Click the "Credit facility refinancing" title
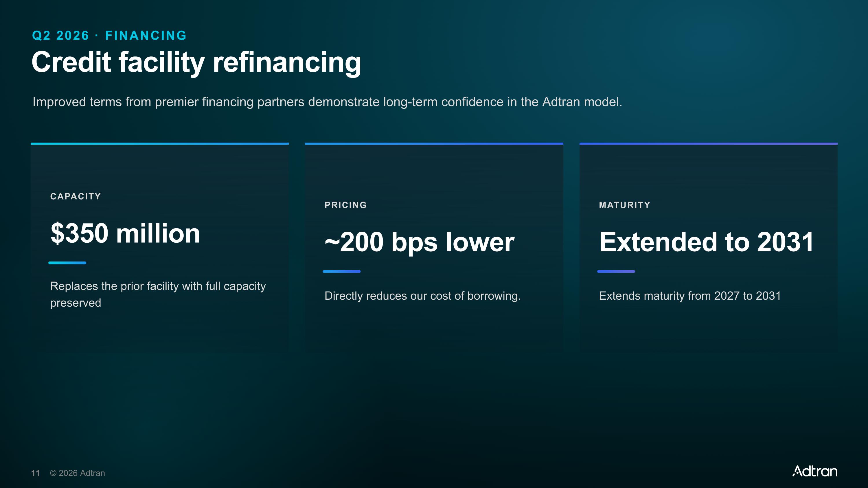Viewport: 868px width, 488px height. click(196, 63)
